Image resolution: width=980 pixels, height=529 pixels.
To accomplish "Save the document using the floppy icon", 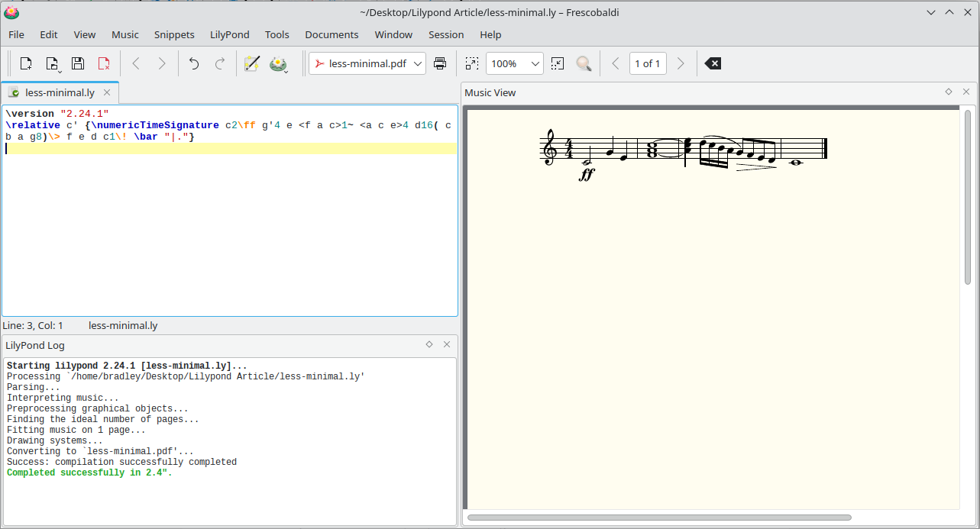I will coord(78,64).
